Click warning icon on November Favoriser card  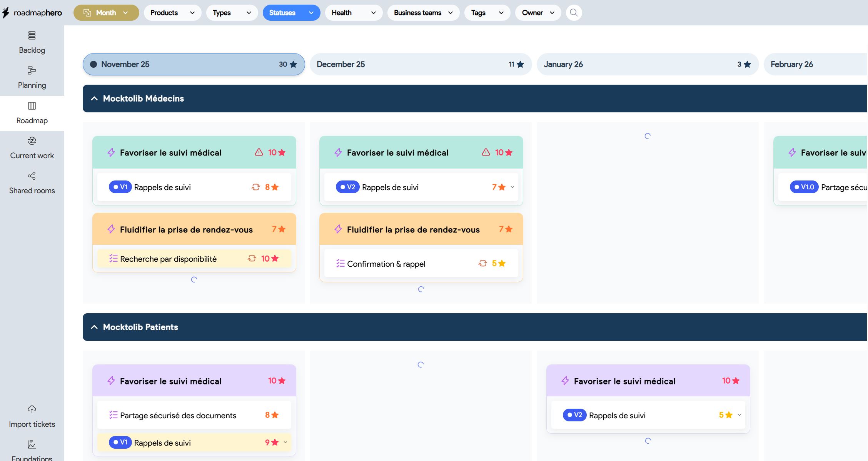(x=259, y=152)
